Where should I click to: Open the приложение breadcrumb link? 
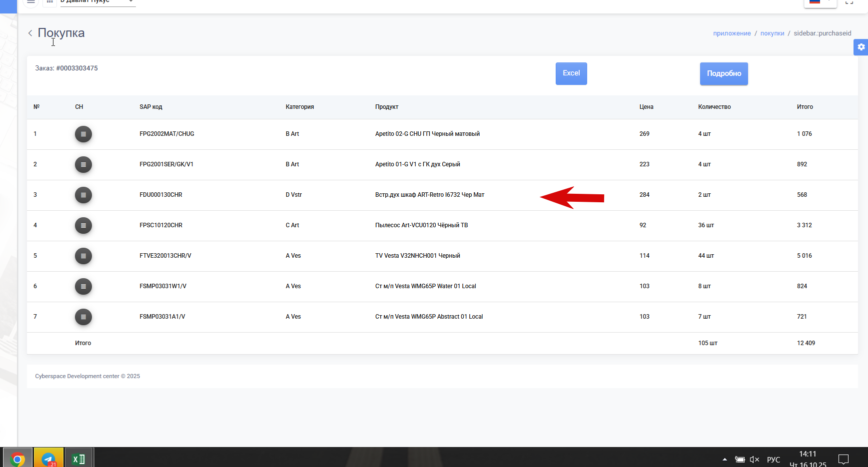click(x=732, y=33)
